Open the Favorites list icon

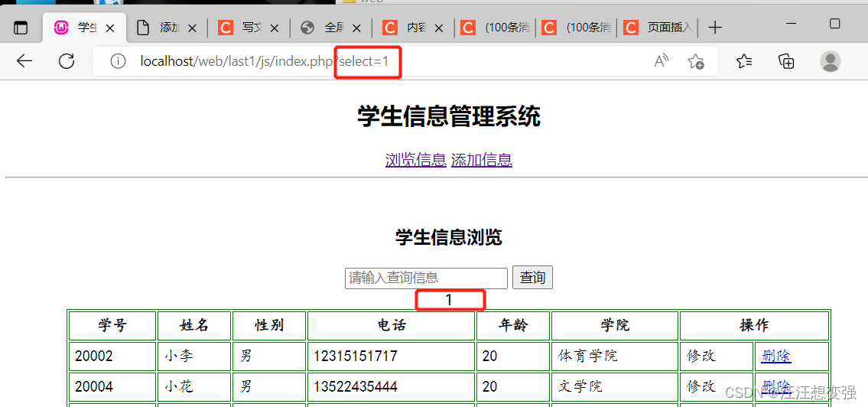click(745, 61)
